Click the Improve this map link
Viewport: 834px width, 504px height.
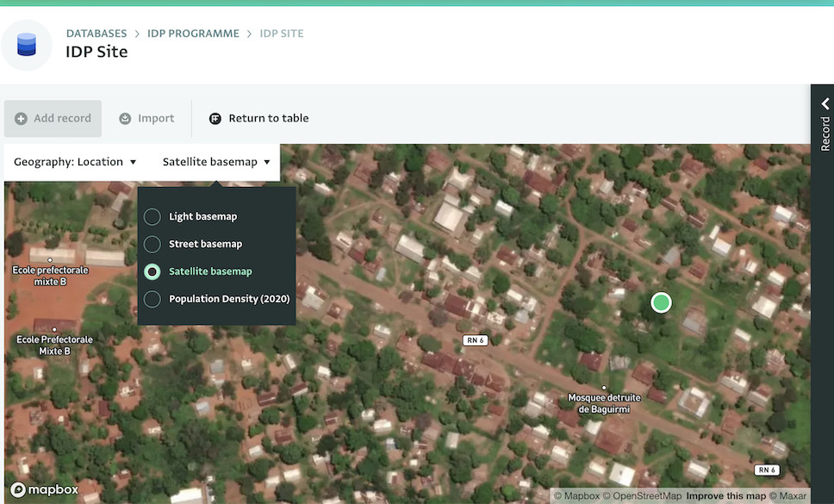click(x=726, y=495)
